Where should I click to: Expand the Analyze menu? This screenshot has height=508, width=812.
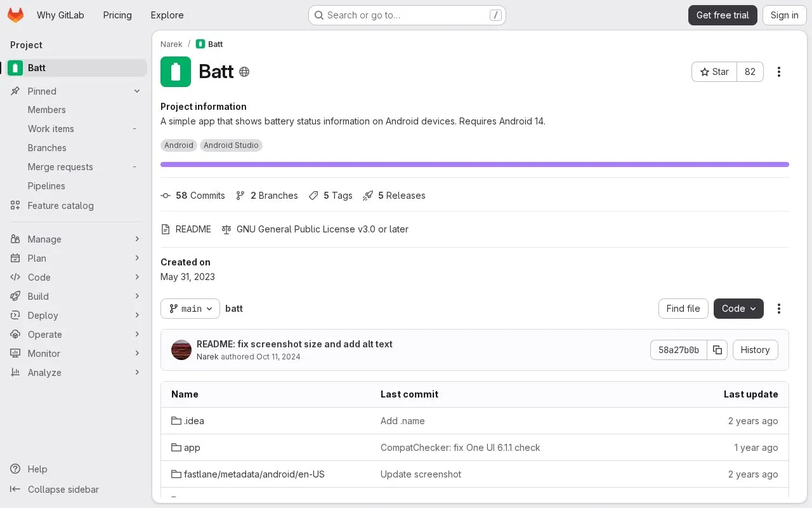click(x=76, y=373)
